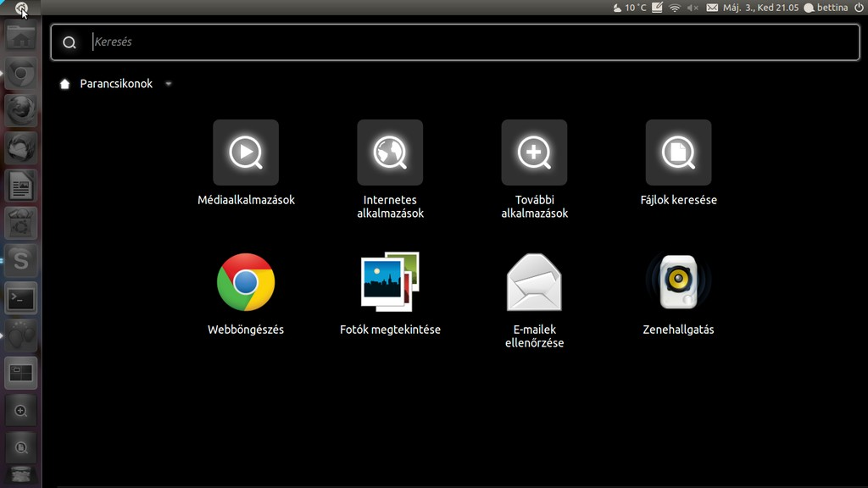
Task: Expand the Parancsikonok dropdown arrow
Action: tap(169, 84)
